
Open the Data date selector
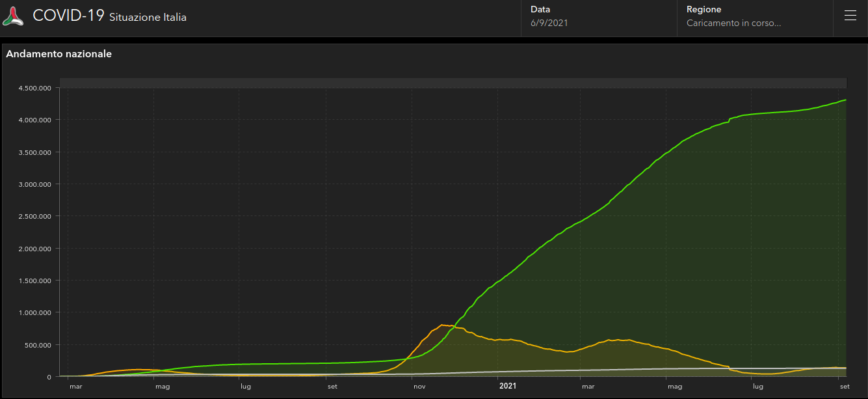[598, 17]
